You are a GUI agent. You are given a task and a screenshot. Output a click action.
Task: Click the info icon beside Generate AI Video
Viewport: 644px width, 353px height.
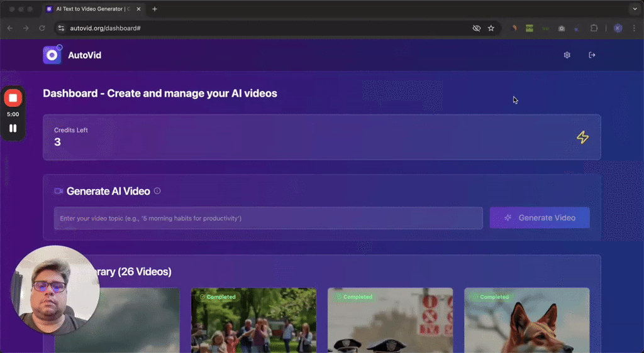[x=157, y=191]
